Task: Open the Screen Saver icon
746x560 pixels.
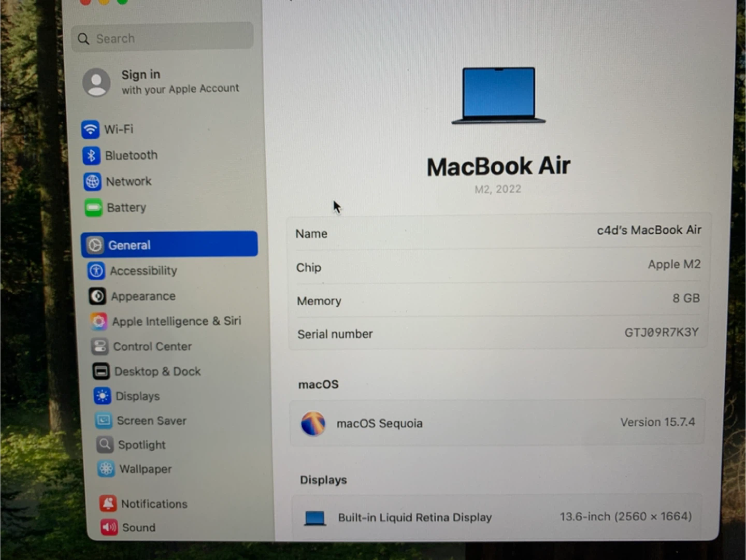Action: 103,421
